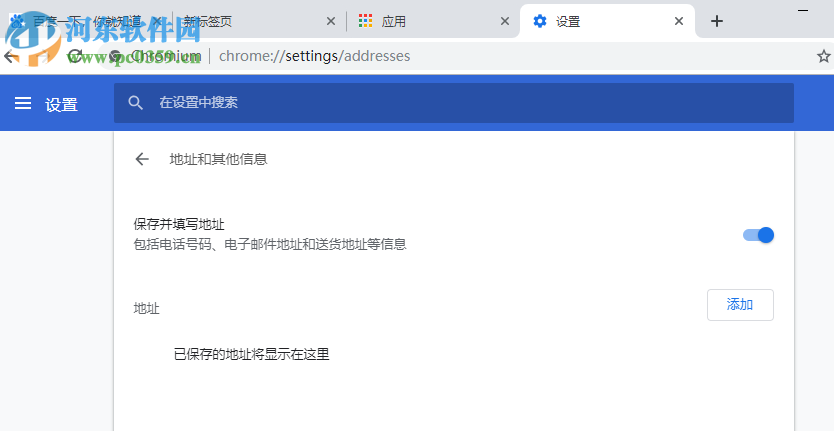Toggle the 保存并填写地址 switch off
Image resolution: width=834 pixels, height=431 pixels.
tap(758, 235)
